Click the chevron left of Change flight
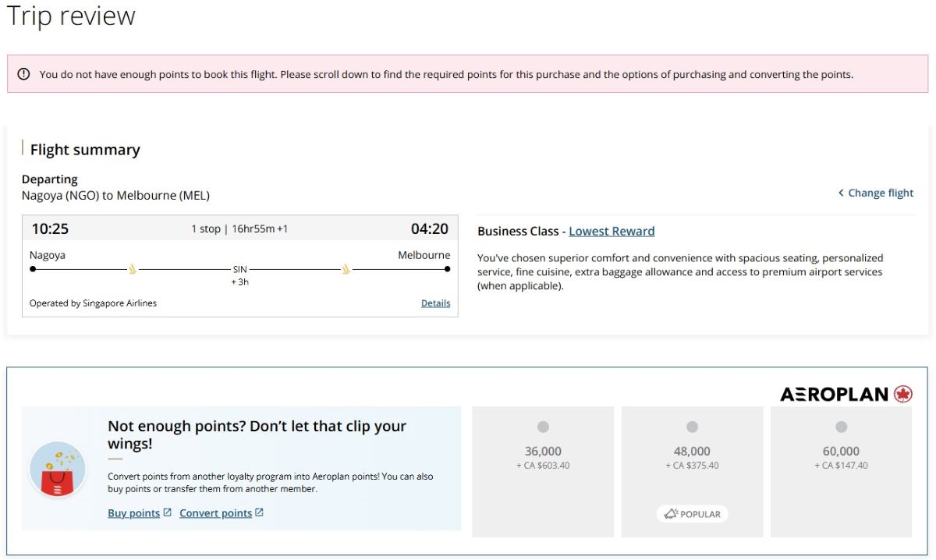Viewport: 936px width, 560px height. coord(841,193)
